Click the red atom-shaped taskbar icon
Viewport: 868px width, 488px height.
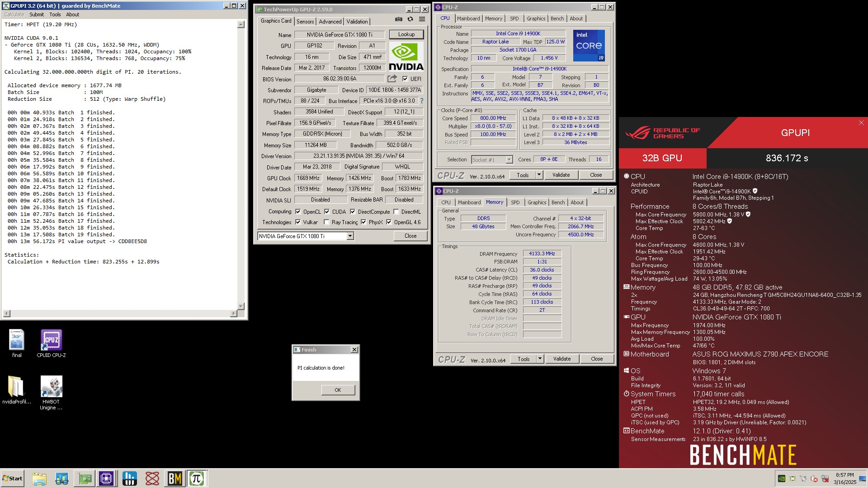point(152,479)
